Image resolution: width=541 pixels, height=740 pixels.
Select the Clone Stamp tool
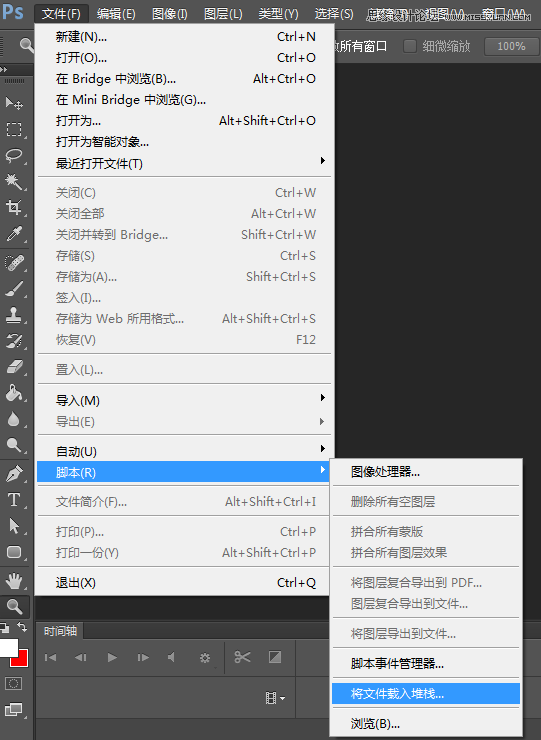[14, 314]
